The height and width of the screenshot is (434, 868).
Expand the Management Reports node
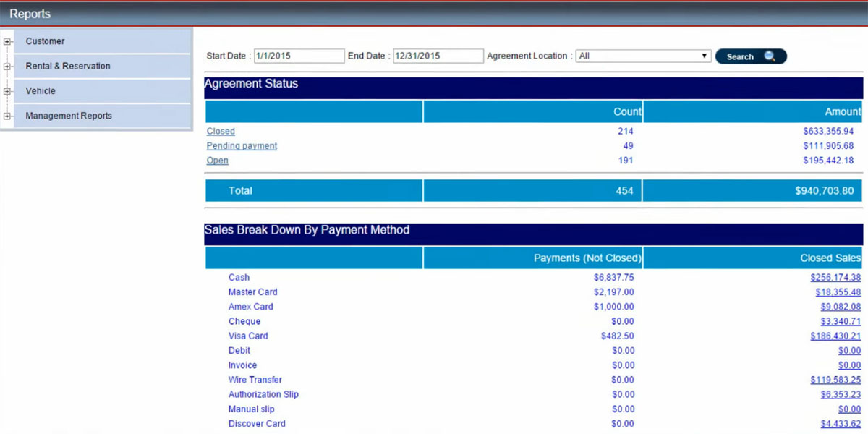(7, 116)
